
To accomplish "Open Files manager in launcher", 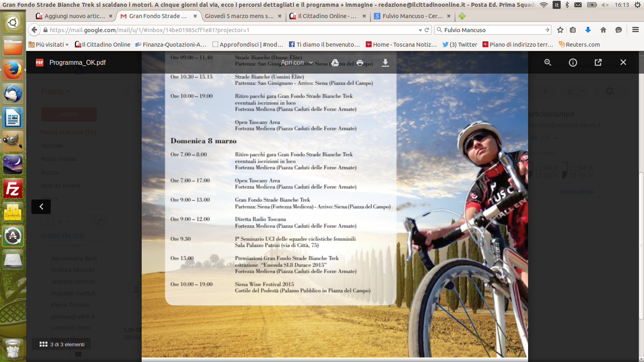I will pos(13,47).
